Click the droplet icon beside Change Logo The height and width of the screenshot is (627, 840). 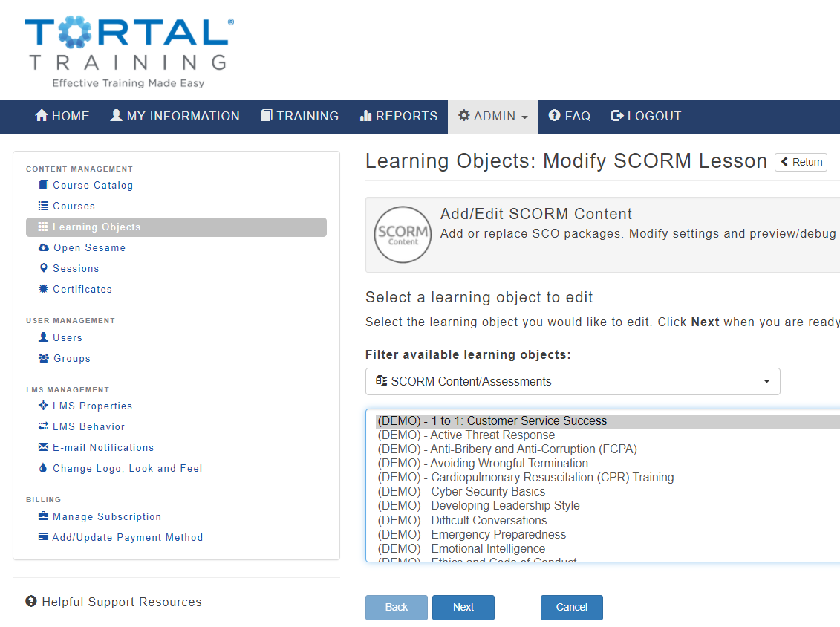[43, 468]
